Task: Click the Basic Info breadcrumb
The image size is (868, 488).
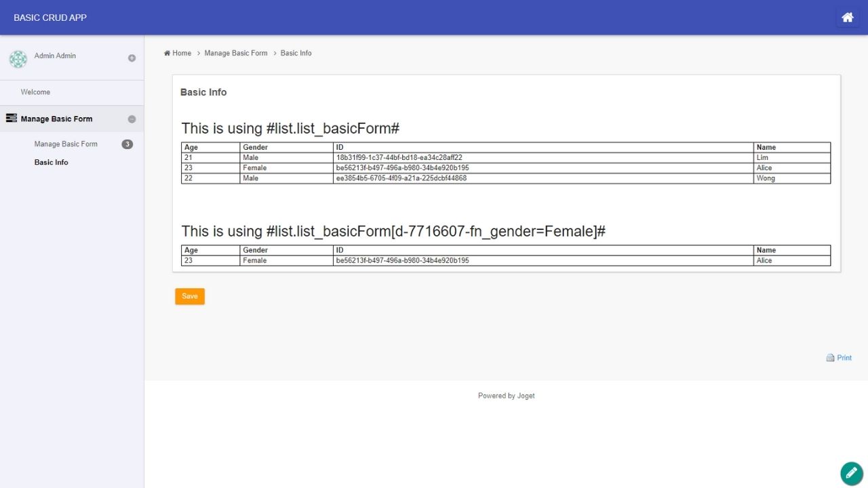Action: [x=296, y=54]
